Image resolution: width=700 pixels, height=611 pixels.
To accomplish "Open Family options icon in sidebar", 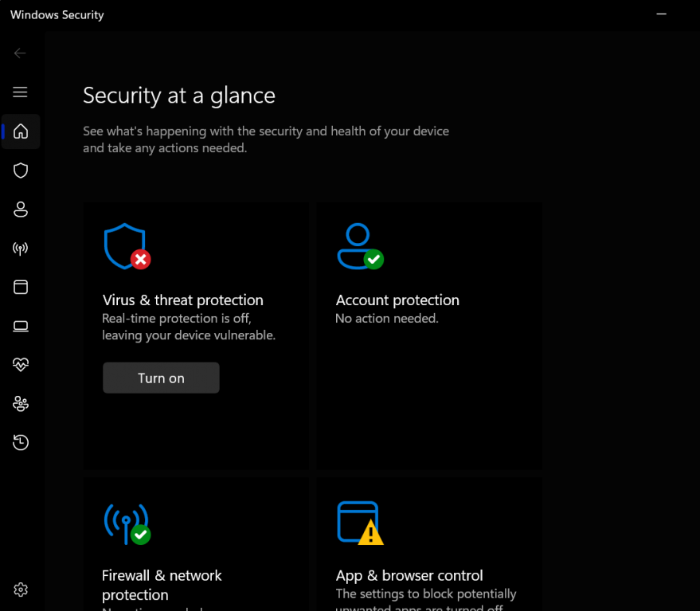I will click(x=21, y=404).
